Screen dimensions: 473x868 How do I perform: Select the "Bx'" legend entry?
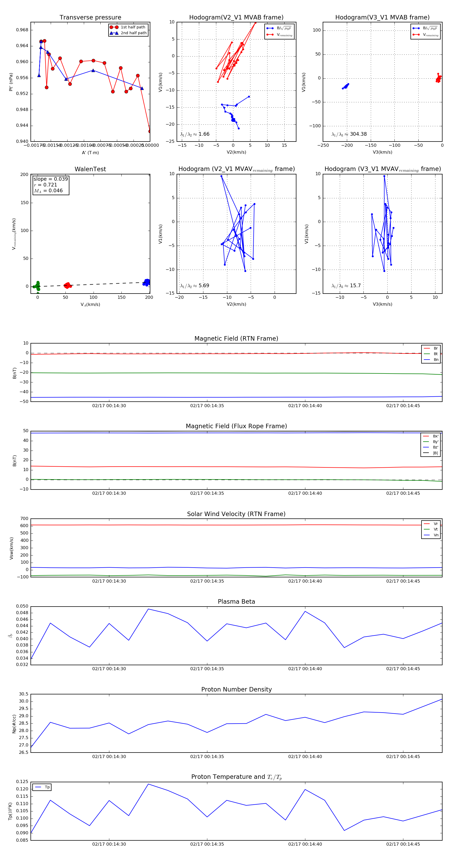coord(431,436)
